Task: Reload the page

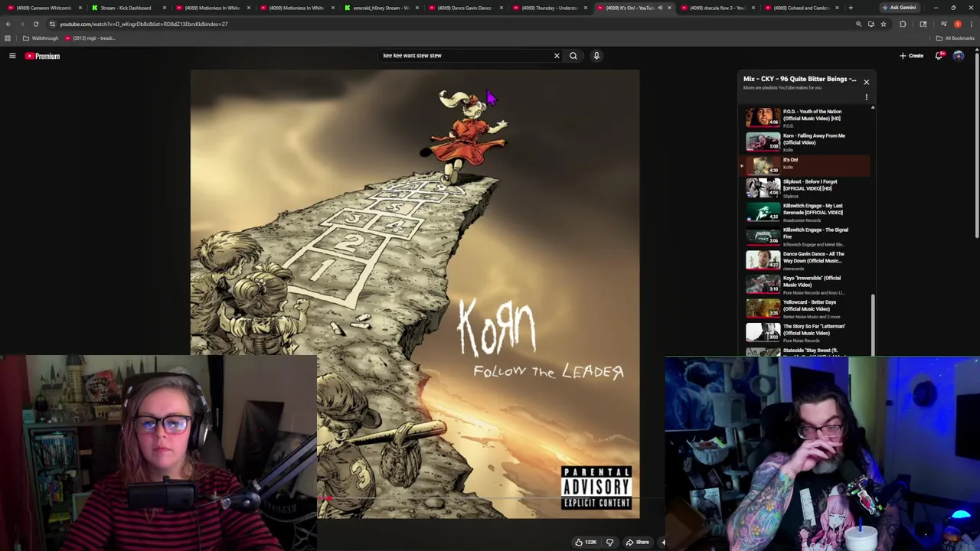Action: click(x=35, y=24)
